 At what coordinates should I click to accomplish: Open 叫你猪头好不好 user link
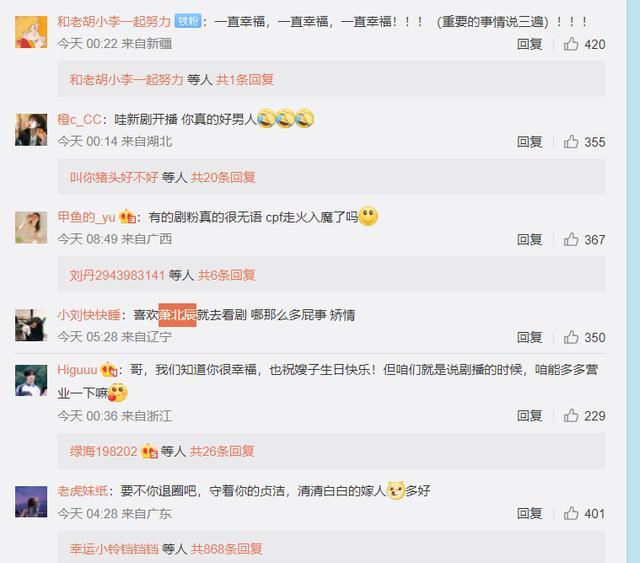click(x=114, y=177)
